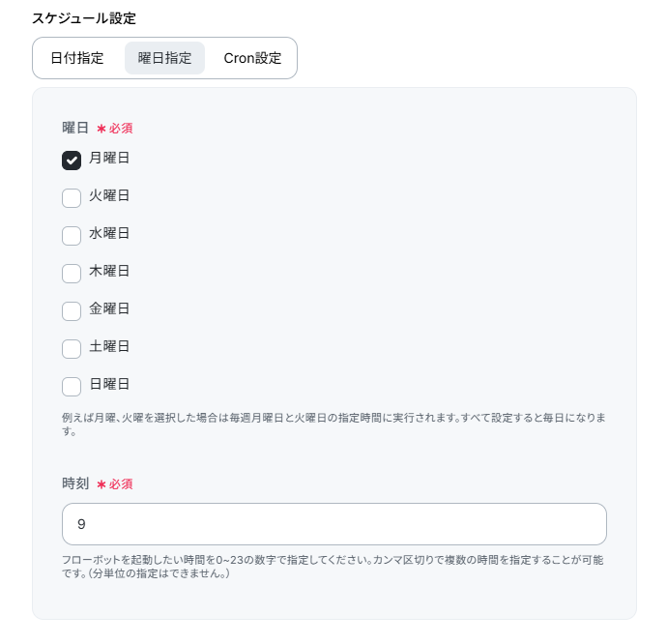
Task: Tick the 水曜日 checkbox
Action: 72,236
